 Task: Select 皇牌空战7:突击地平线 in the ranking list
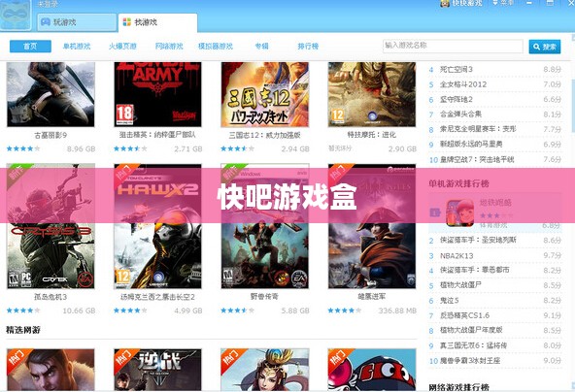coord(477,159)
